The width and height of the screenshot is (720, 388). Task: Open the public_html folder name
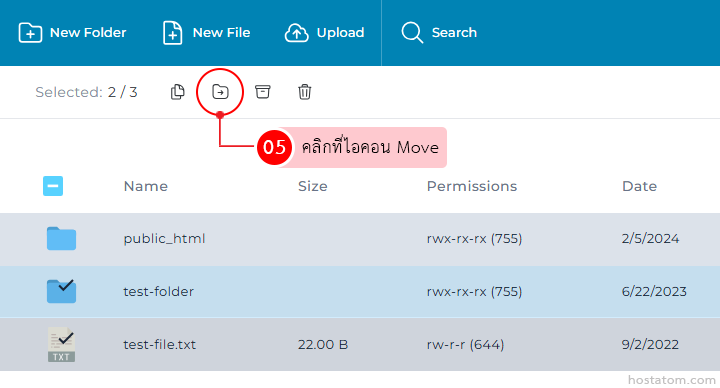point(164,239)
